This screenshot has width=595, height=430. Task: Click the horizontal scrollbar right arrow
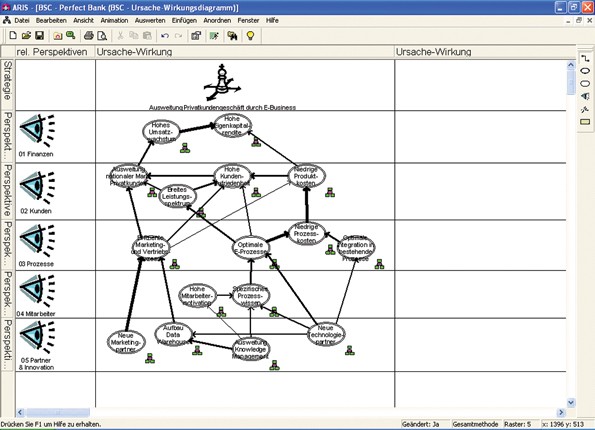[561, 412]
